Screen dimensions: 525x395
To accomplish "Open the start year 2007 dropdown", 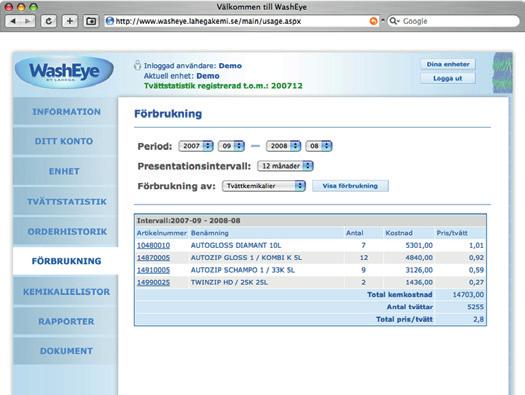I will (x=196, y=146).
